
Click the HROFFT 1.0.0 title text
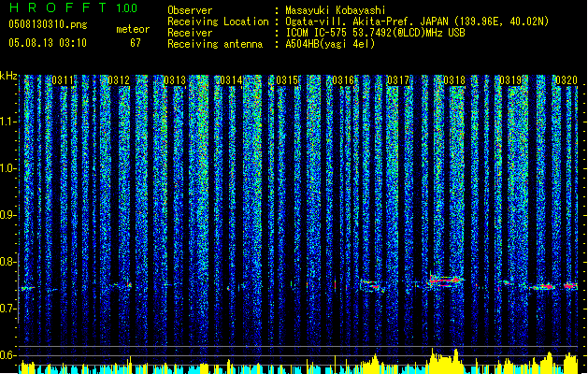pos(73,7)
